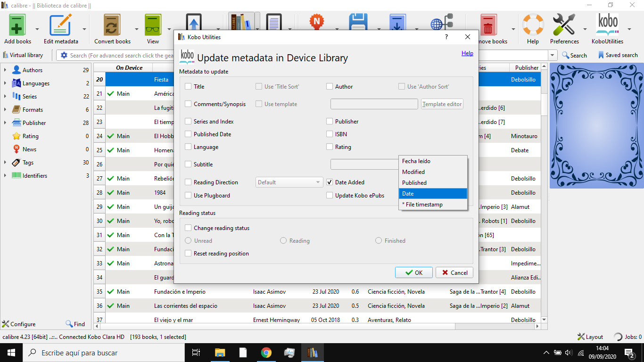This screenshot has height=362, width=644.
Task: Click the advanced search gear icon
Action: coord(64,55)
